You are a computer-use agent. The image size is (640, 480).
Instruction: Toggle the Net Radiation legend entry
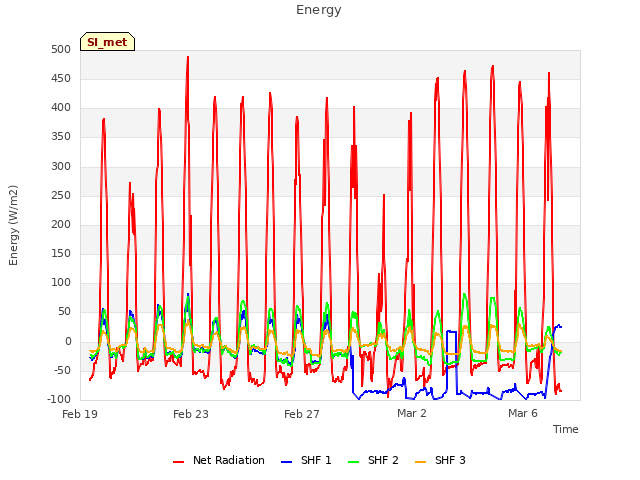(x=219, y=460)
